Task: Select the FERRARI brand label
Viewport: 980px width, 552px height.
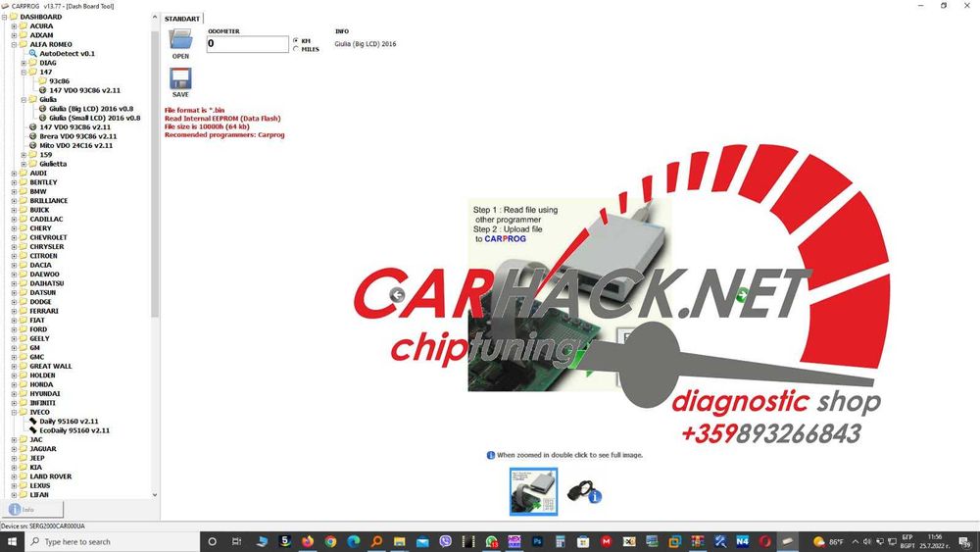Action: pyautogui.click(x=44, y=311)
